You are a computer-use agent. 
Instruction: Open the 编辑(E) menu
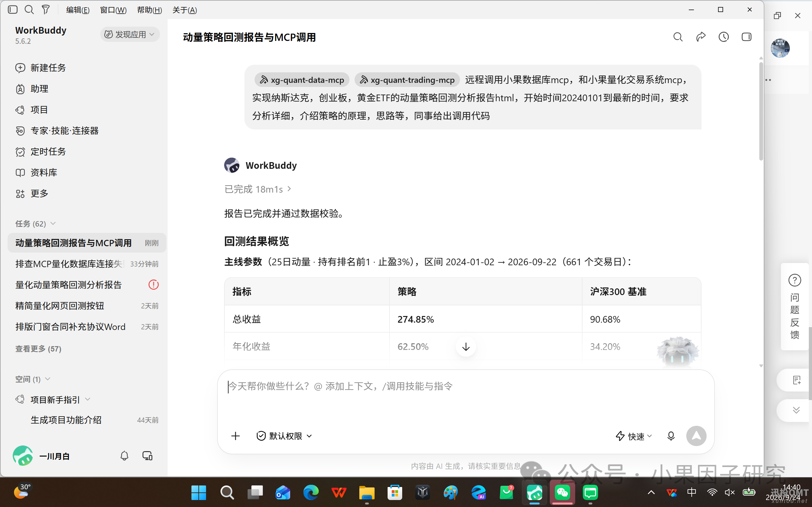(x=78, y=10)
